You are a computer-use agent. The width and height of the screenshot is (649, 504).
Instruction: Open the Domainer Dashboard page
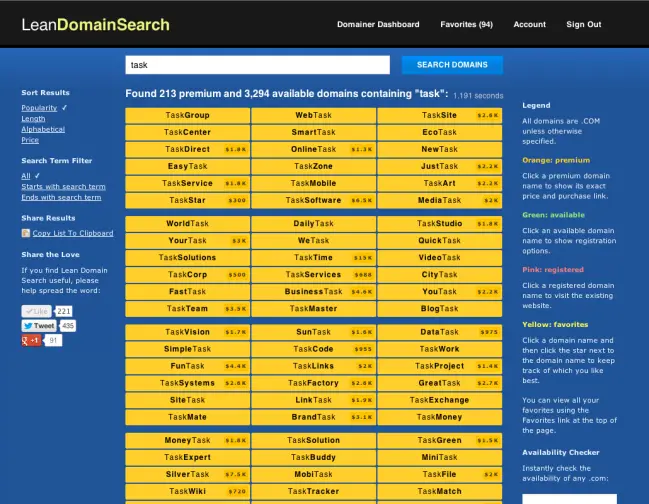tap(378, 24)
